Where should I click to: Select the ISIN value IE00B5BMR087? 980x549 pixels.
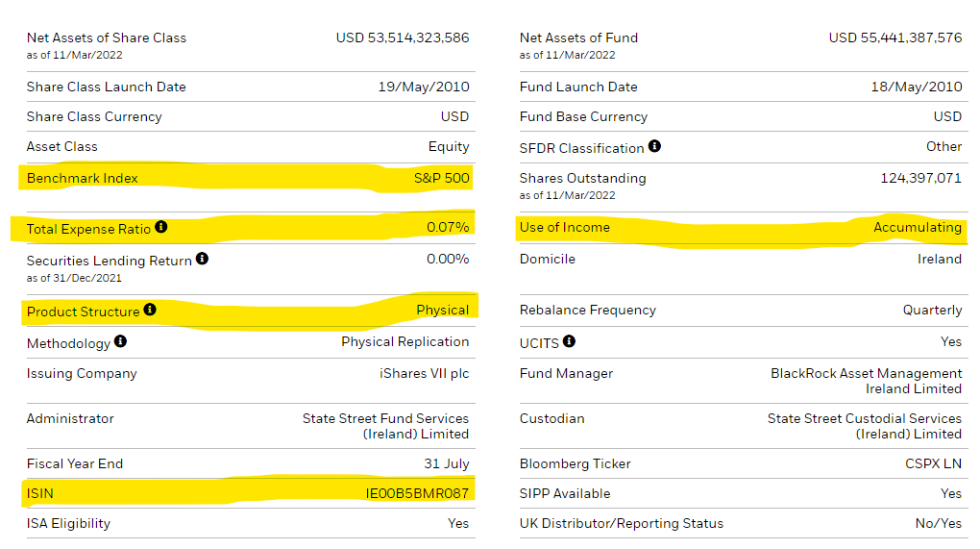point(417,494)
